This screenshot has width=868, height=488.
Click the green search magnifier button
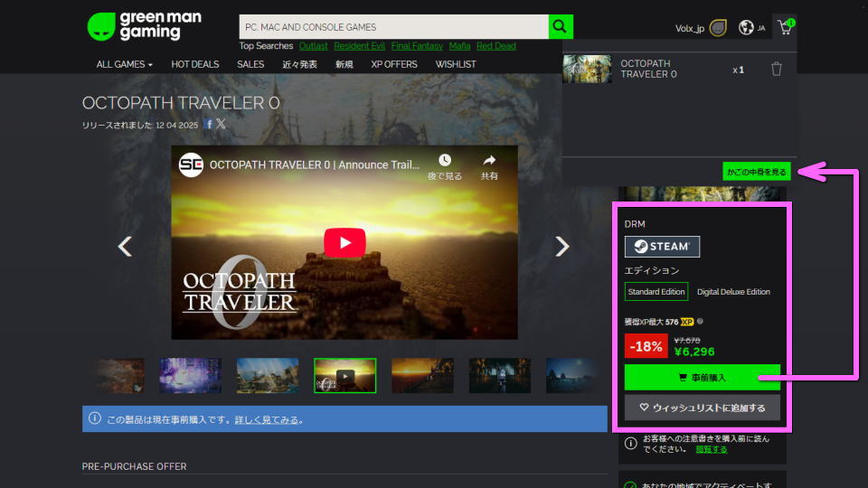tap(561, 26)
